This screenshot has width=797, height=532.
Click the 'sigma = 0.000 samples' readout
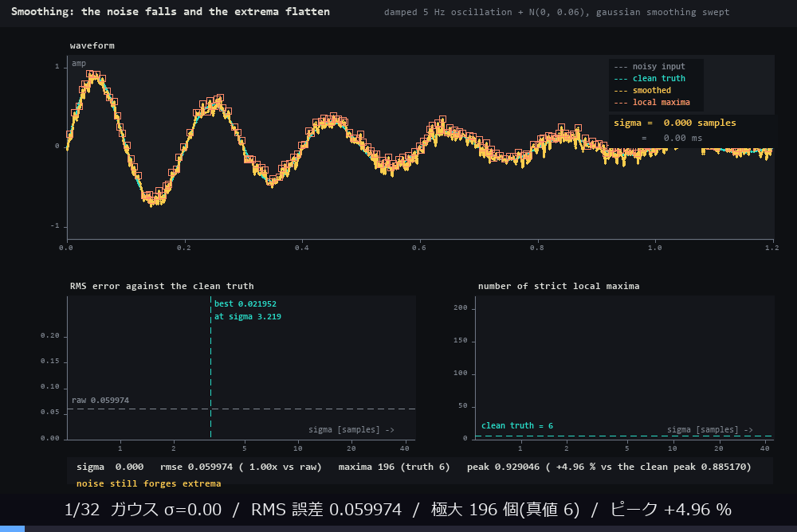pyautogui.click(x=674, y=123)
